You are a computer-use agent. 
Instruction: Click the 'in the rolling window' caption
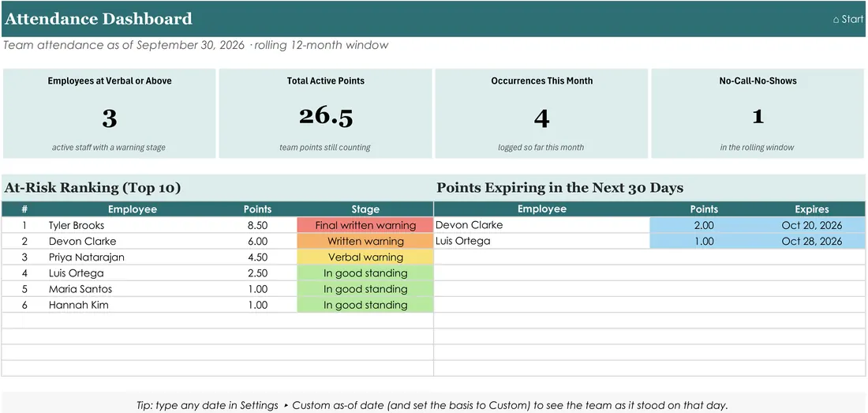758,147
